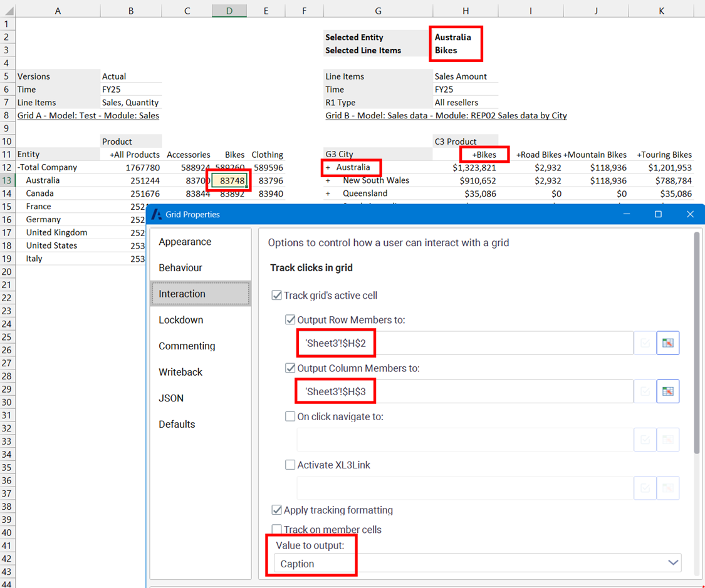Viewport: 705px width, 588px height.
Task: Expand Australia row in Grid B
Action: point(328,168)
